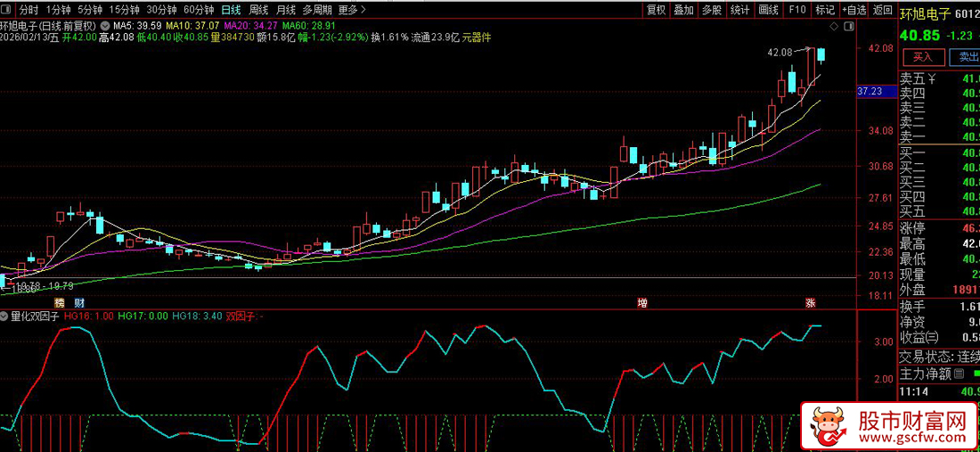Click the 返回 back button
The width and height of the screenshot is (980, 452).
tap(882, 10)
